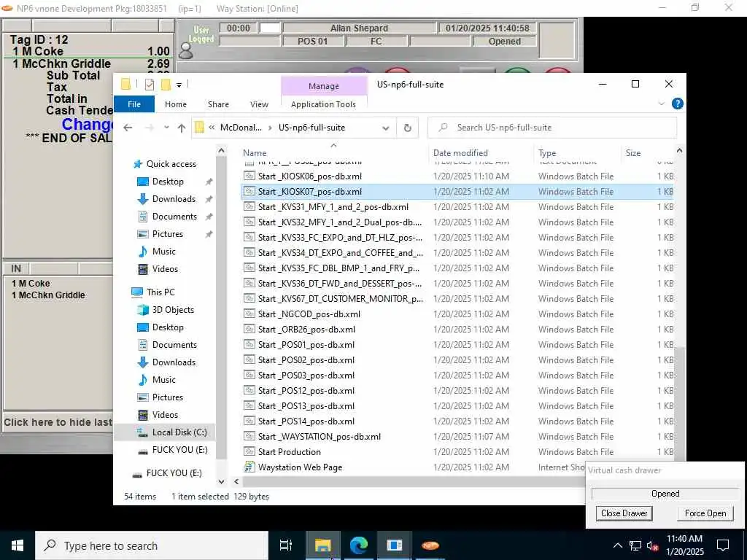Image resolution: width=747 pixels, height=560 pixels.
Task: Click the Manage contextual tab
Action: click(x=324, y=86)
